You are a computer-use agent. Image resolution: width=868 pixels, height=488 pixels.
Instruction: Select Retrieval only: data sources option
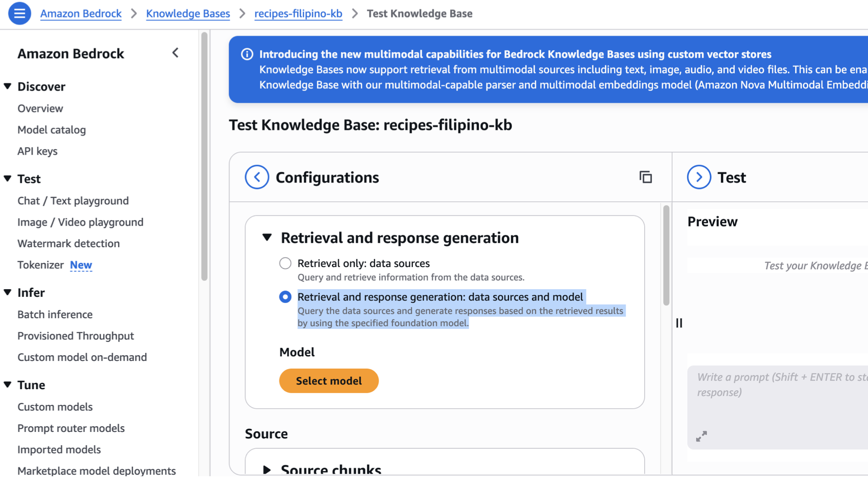285,263
